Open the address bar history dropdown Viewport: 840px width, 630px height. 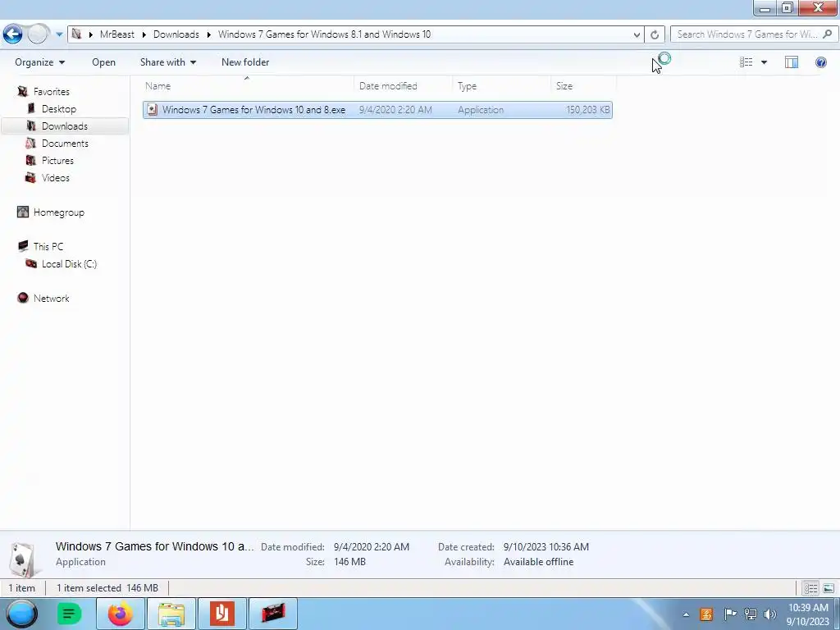(637, 34)
